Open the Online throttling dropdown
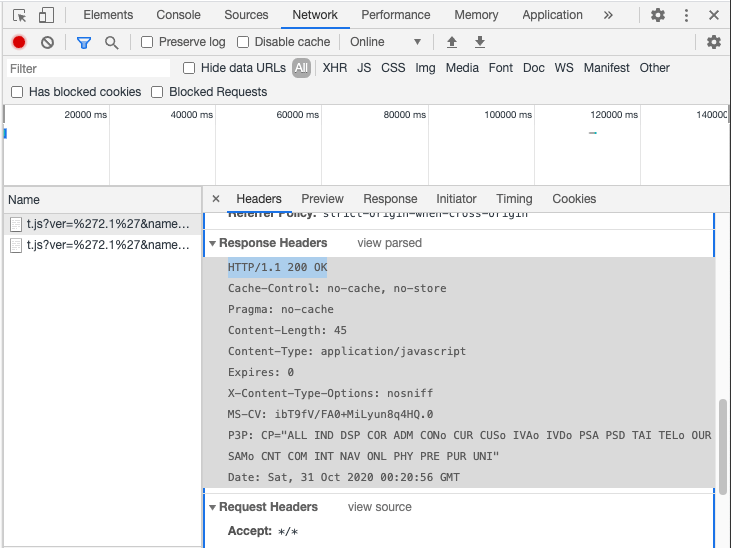Viewport: 731px width, 548px height. 386,42
